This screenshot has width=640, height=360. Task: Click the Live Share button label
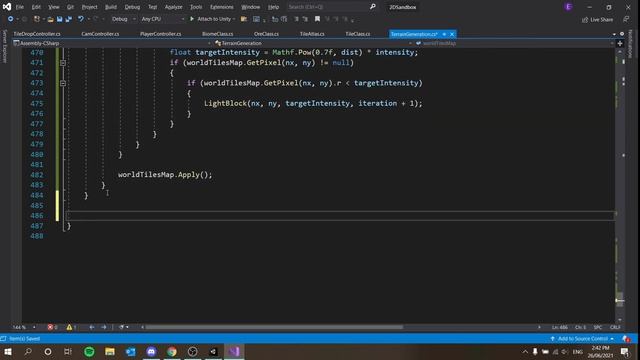tap(601, 20)
